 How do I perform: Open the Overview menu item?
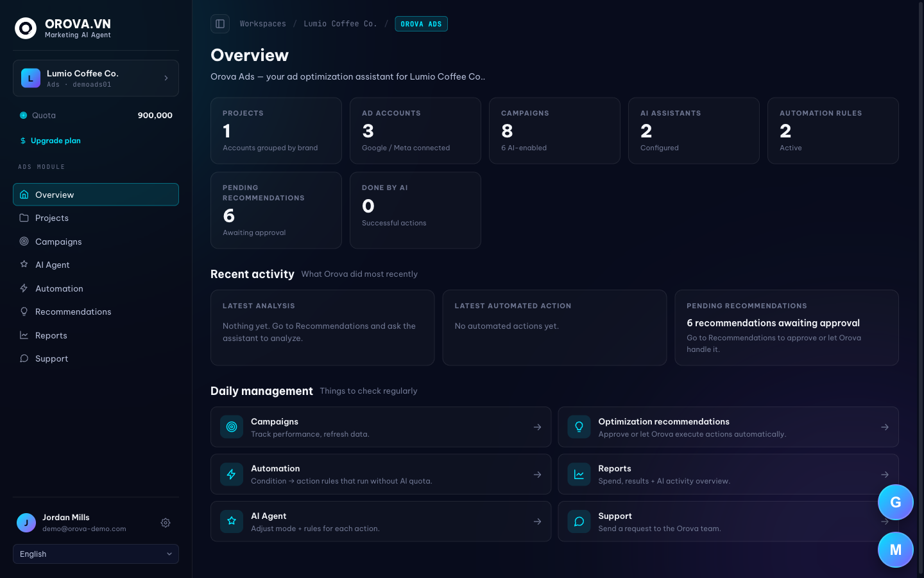[x=96, y=195]
